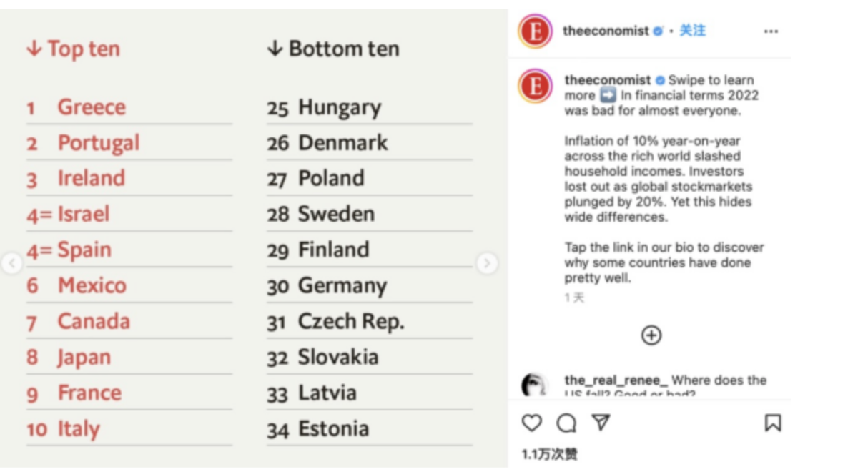This screenshot has height=472, width=868.
Task: Go to the previous carousel slide arrow
Action: [11, 264]
